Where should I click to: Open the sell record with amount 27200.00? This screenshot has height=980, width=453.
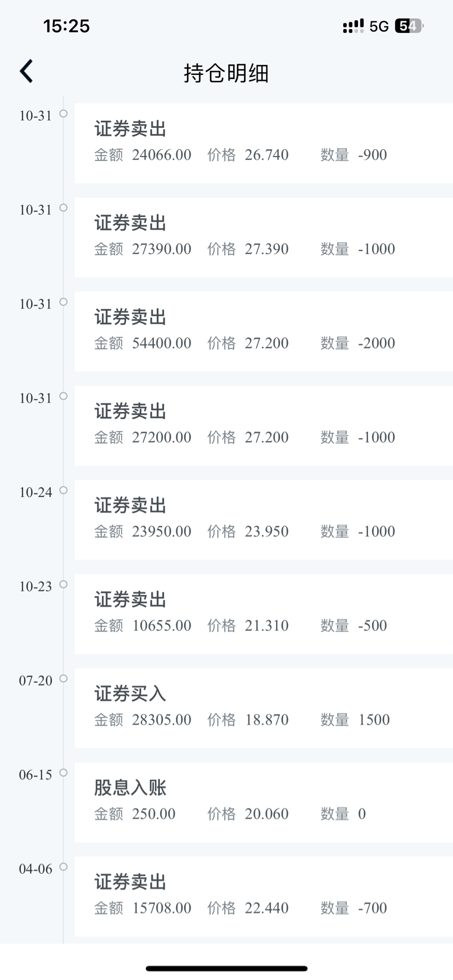click(263, 426)
